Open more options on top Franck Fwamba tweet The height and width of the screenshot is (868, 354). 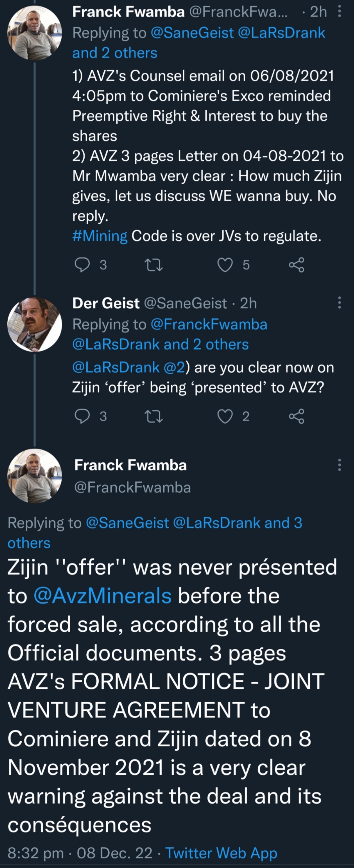[339, 12]
